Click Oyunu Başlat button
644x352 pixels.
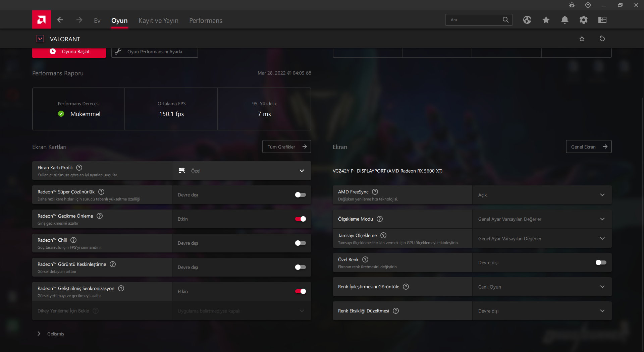[69, 52]
